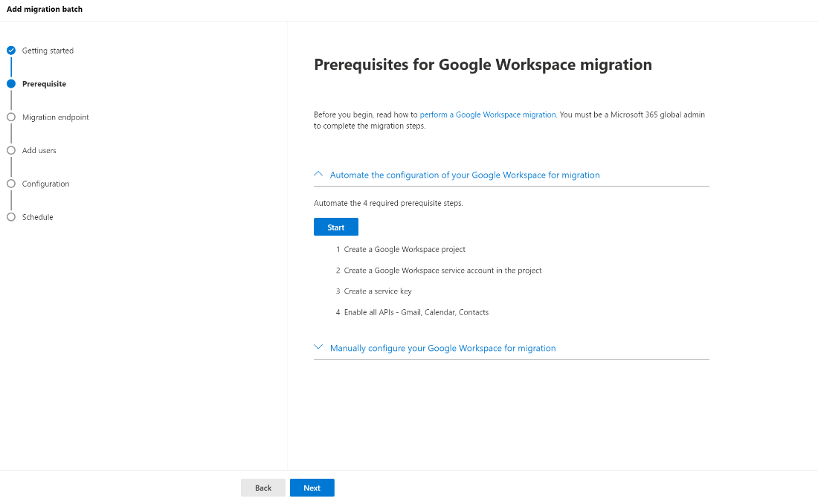The height and width of the screenshot is (504, 818).
Task: Click the Back button
Action: coord(263,488)
